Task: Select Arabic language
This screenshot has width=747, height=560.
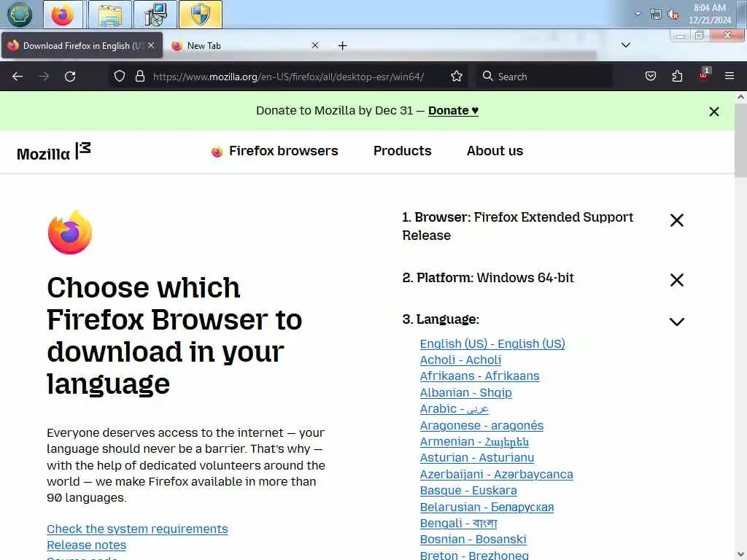Action: pyautogui.click(x=454, y=409)
